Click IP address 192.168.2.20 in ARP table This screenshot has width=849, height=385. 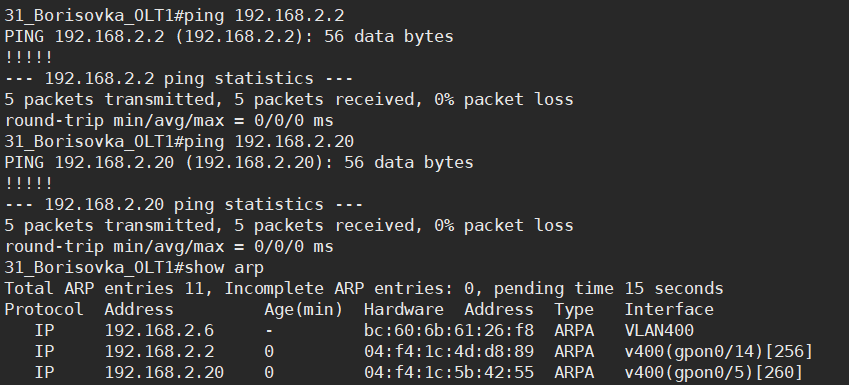pos(164,373)
